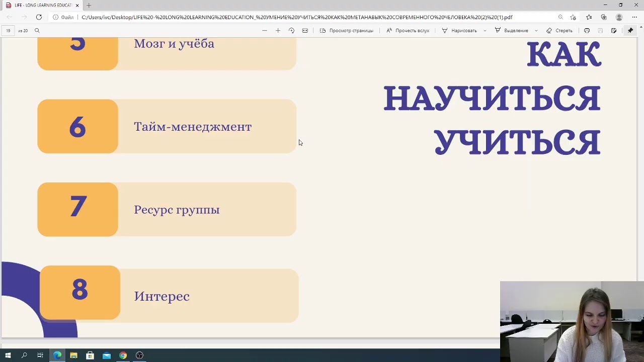Add page to favorites with star-plus icon
Screen dimensions: 644x362
click(x=573, y=17)
